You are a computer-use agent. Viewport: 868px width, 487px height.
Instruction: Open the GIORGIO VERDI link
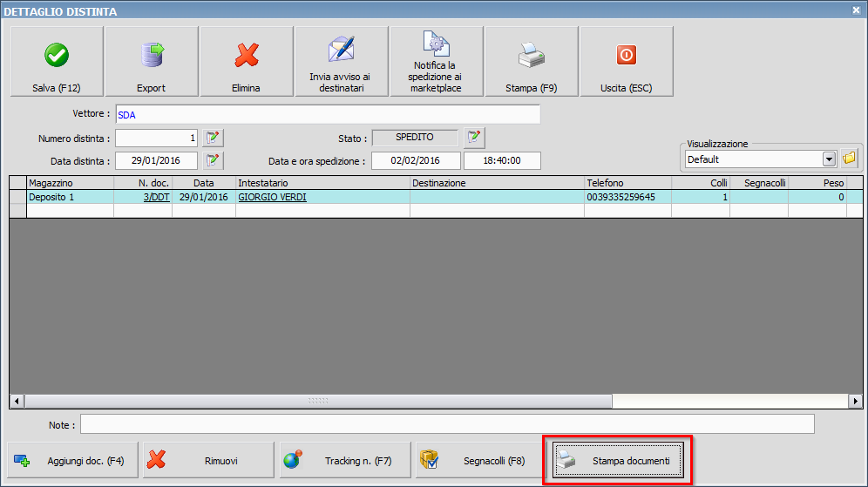tap(272, 197)
